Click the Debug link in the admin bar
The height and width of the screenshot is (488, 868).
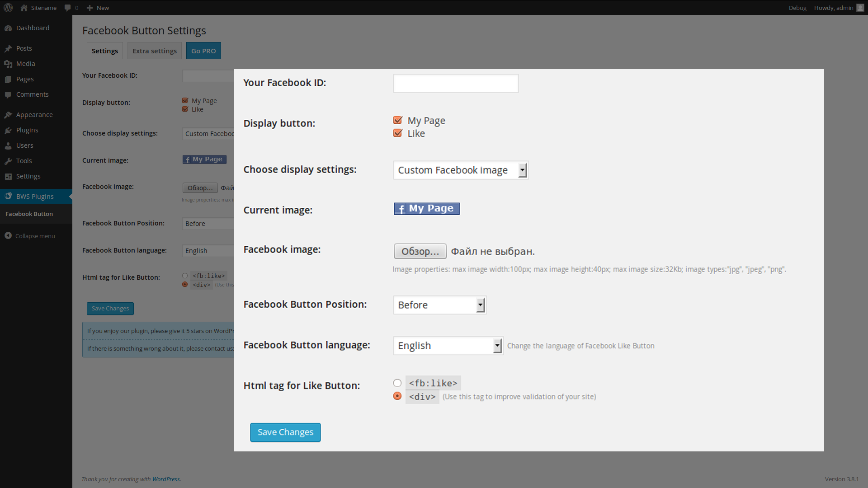pos(797,8)
